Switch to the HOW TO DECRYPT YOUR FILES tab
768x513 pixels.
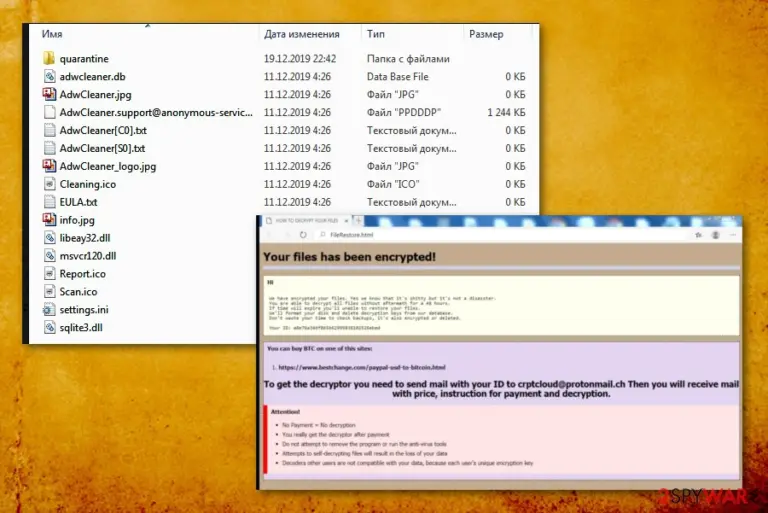pyautogui.click(x=307, y=221)
